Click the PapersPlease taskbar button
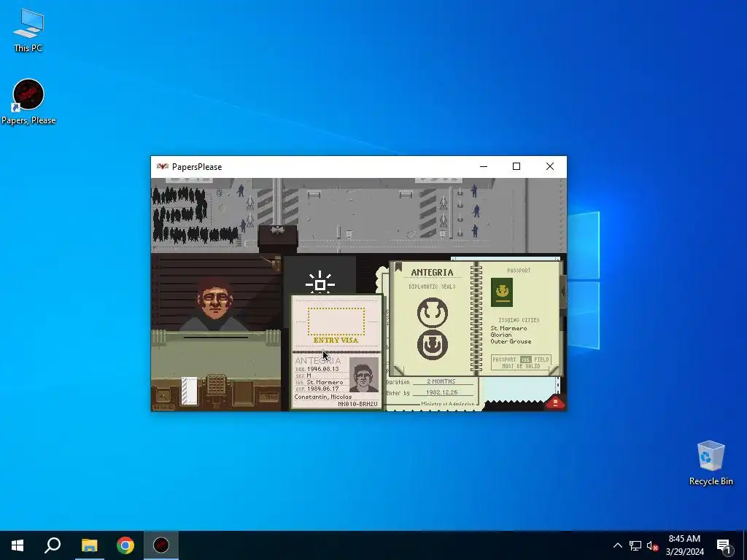Screen dimensions: 747x560 click(161, 545)
